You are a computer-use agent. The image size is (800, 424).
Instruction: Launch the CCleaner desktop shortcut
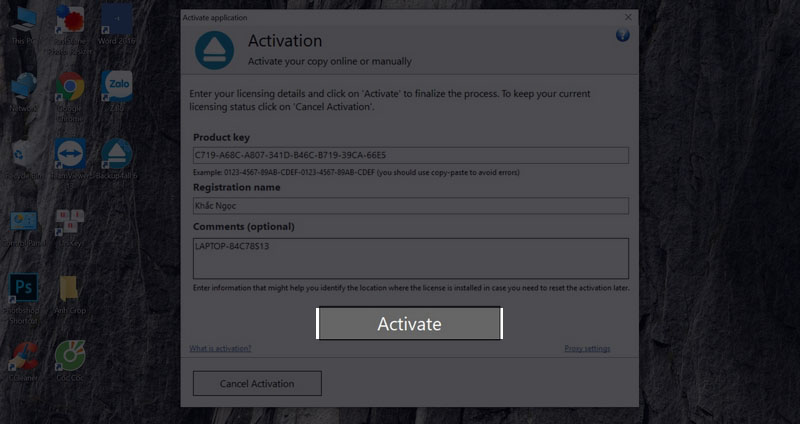[23, 362]
